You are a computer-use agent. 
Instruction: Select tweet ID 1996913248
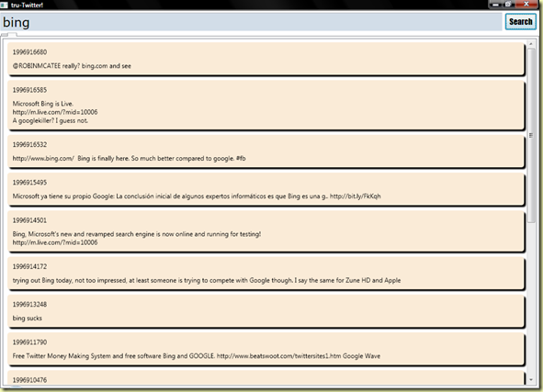click(x=29, y=305)
